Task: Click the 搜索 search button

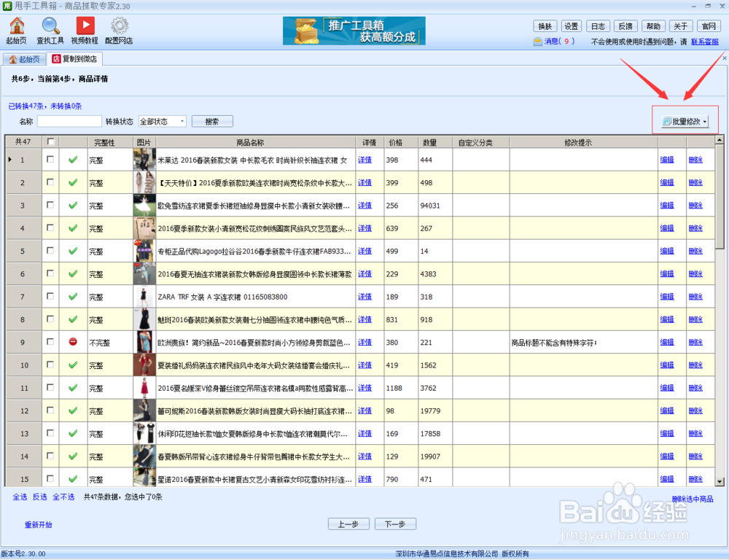Action: (211, 121)
